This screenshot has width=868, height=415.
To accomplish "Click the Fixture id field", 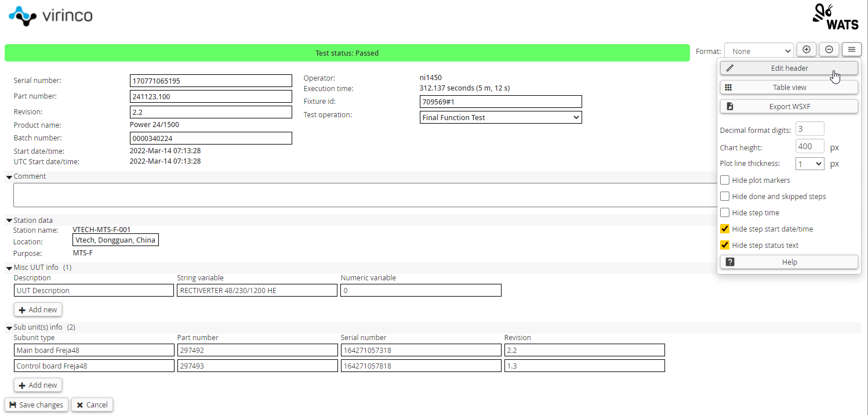I will click(x=500, y=102).
